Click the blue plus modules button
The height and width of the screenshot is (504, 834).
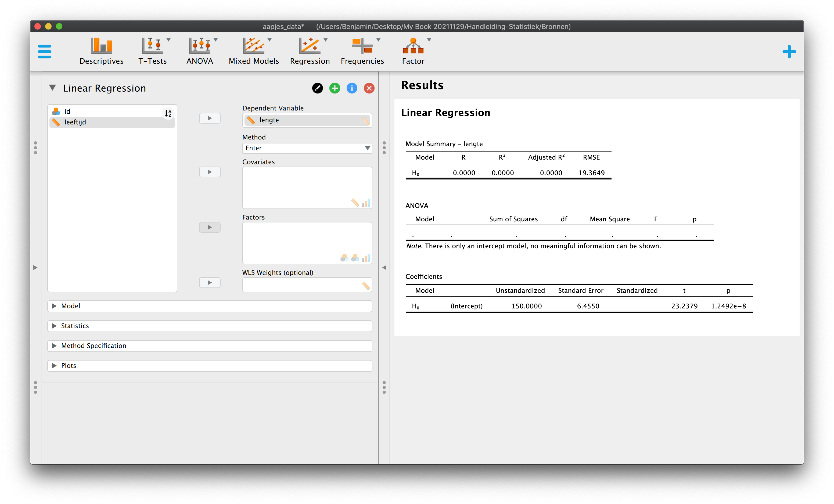(x=789, y=52)
